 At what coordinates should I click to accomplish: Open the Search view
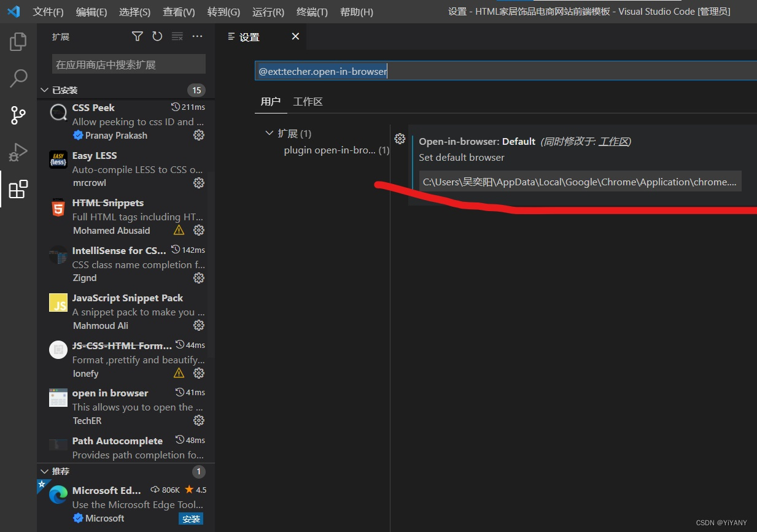[x=18, y=79]
